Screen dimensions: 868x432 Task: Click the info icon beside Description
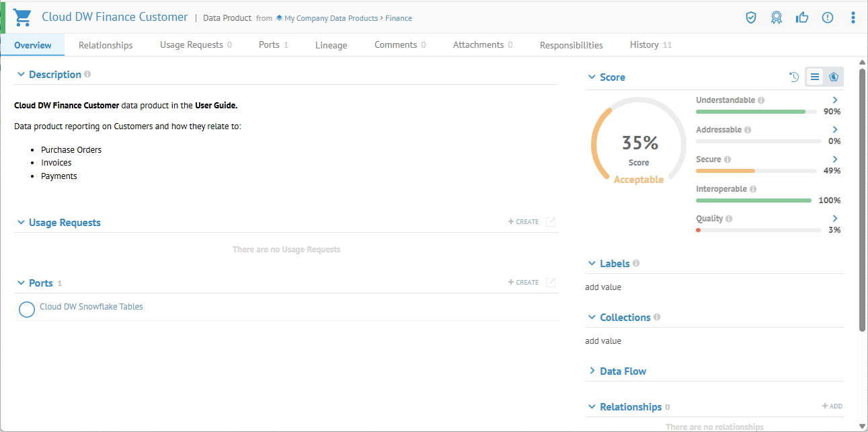tap(87, 75)
